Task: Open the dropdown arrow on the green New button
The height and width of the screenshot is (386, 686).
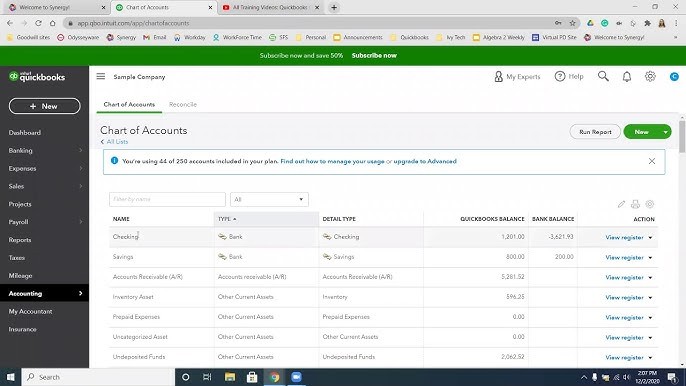Action: tap(665, 132)
